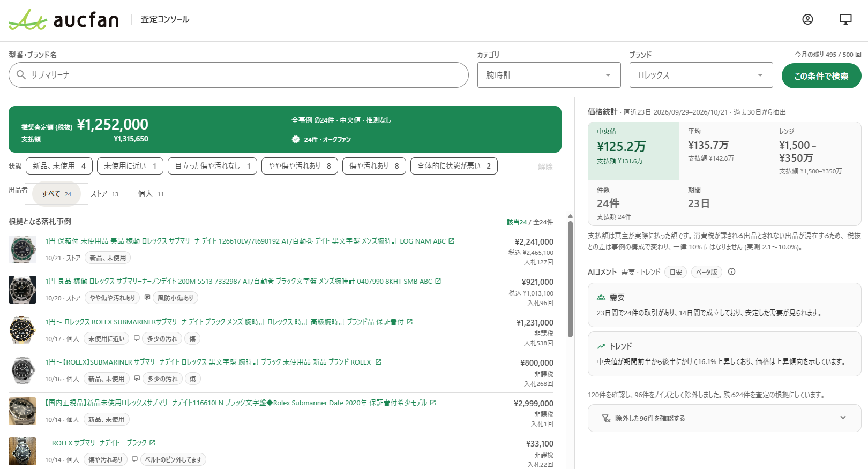Click comment icon beside 風防小傷あり tag
The height and width of the screenshot is (469, 868).
coord(147,298)
